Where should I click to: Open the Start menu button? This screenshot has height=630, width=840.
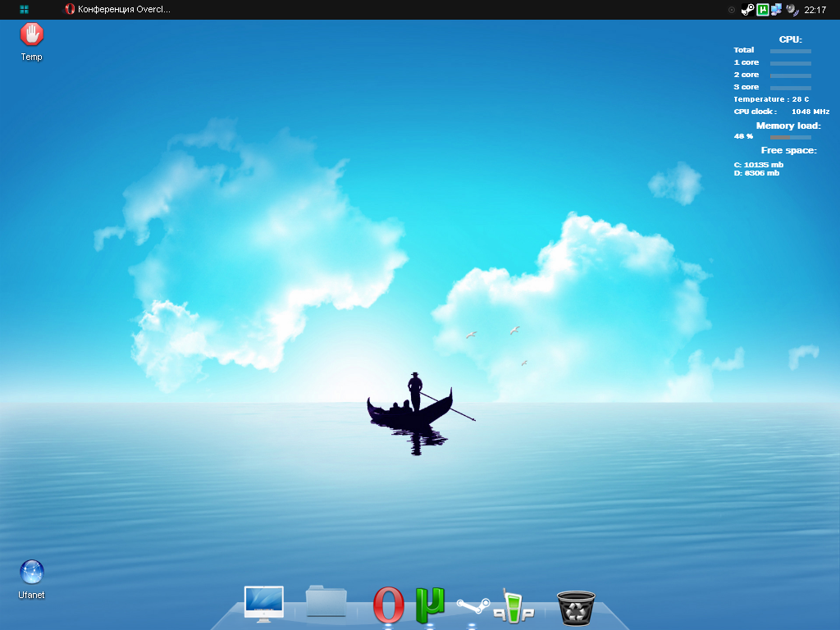point(25,10)
